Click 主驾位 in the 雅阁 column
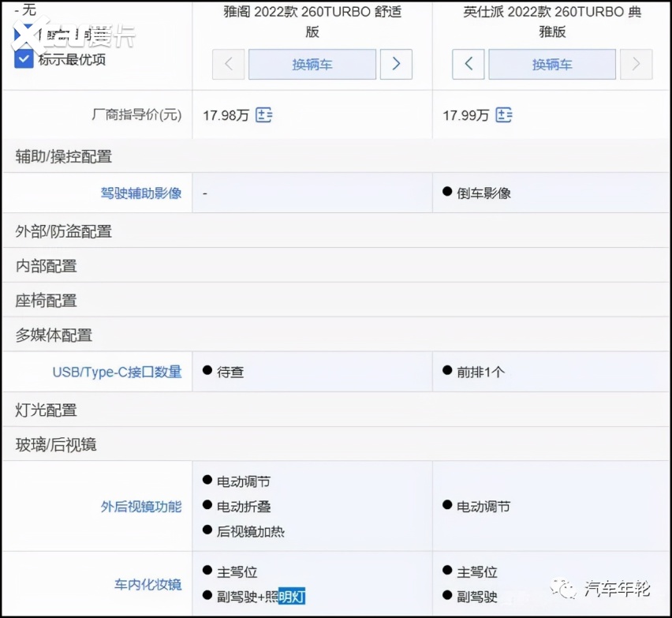This screenshot has width=672, height=618. [237, 571]
